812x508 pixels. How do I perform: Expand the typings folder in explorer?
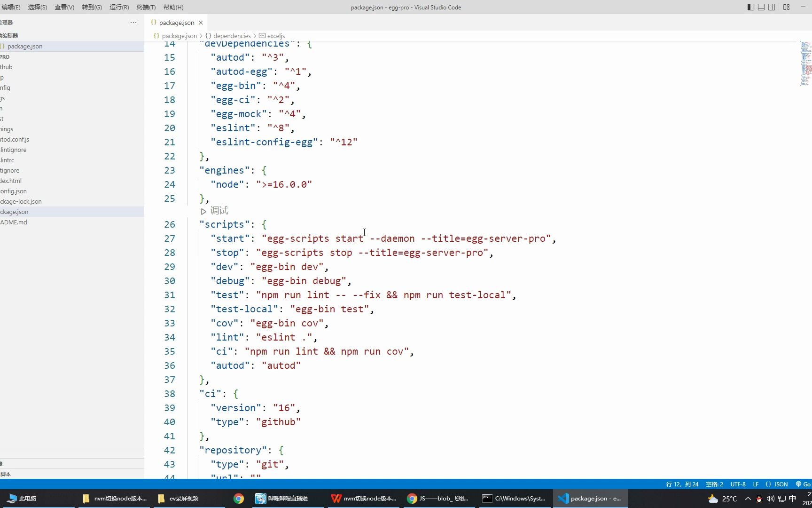(x=72, y=129)
